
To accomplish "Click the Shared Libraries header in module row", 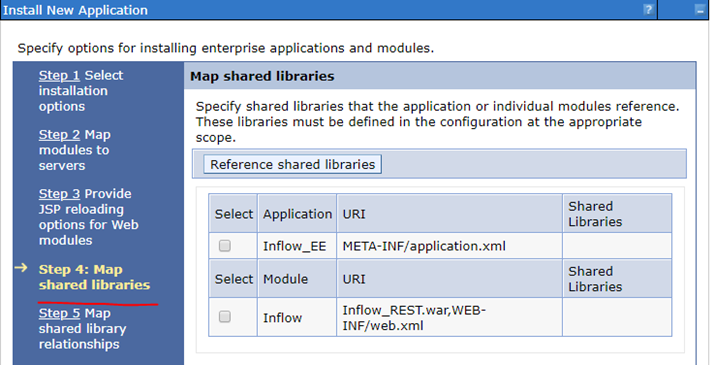I will 617,279.
